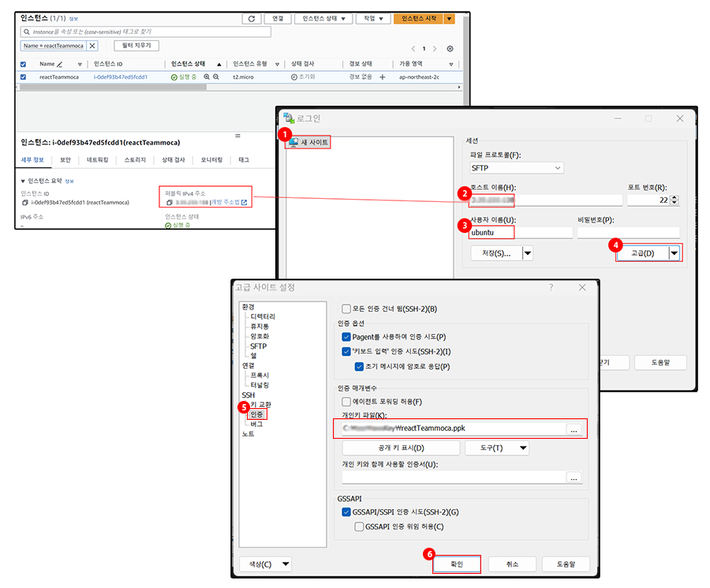Click the refresh icon in the AWS console
Image resolution: width=710 pixels, height=588 pixels.
[x=252, y=19]
